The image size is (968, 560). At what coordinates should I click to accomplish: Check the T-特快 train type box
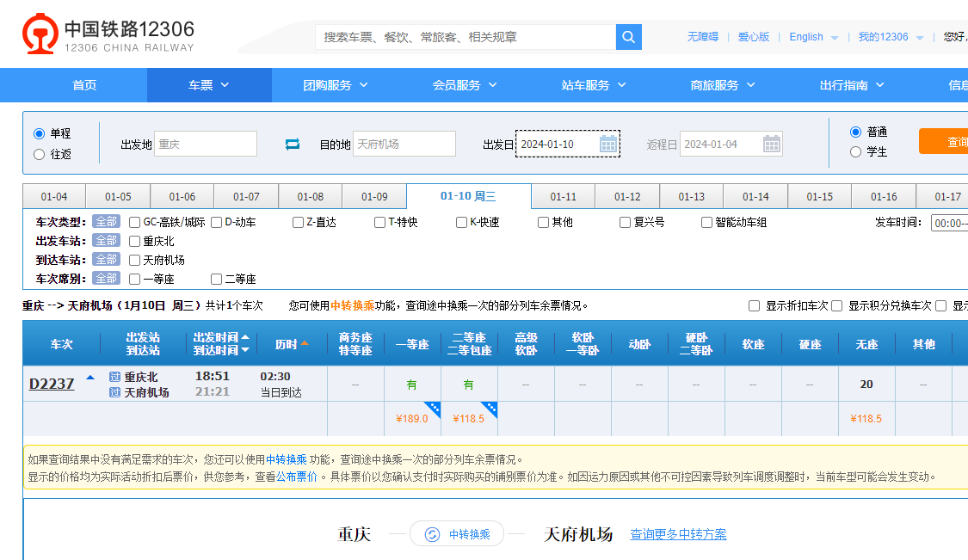tap(379, 222)
